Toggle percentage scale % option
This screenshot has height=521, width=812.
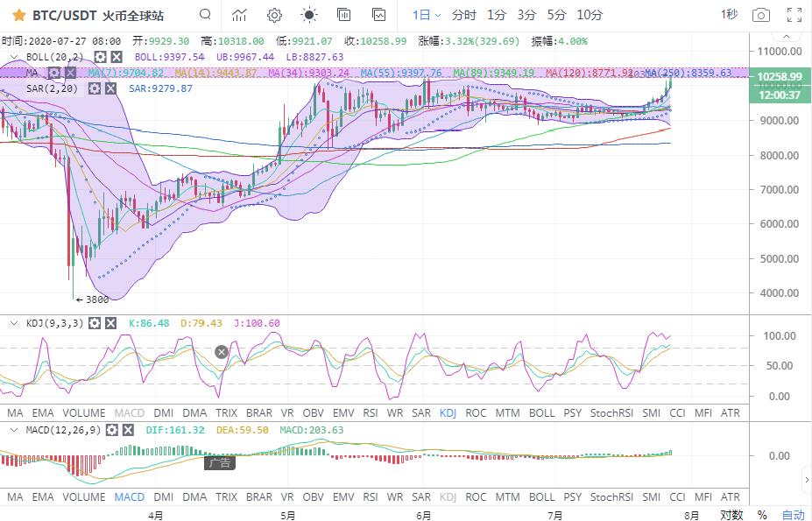click(x=762, y=515)
